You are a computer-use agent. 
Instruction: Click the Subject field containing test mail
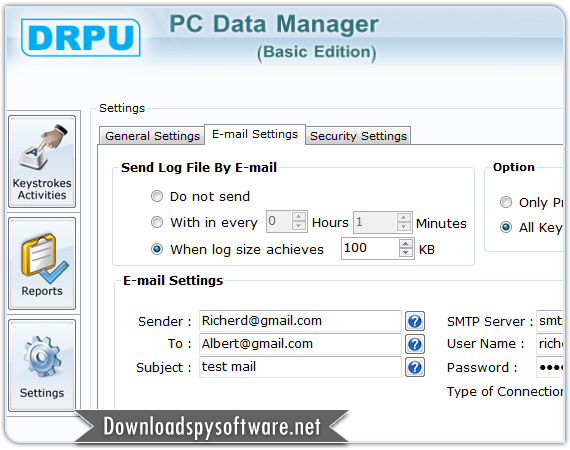[300, 367]
